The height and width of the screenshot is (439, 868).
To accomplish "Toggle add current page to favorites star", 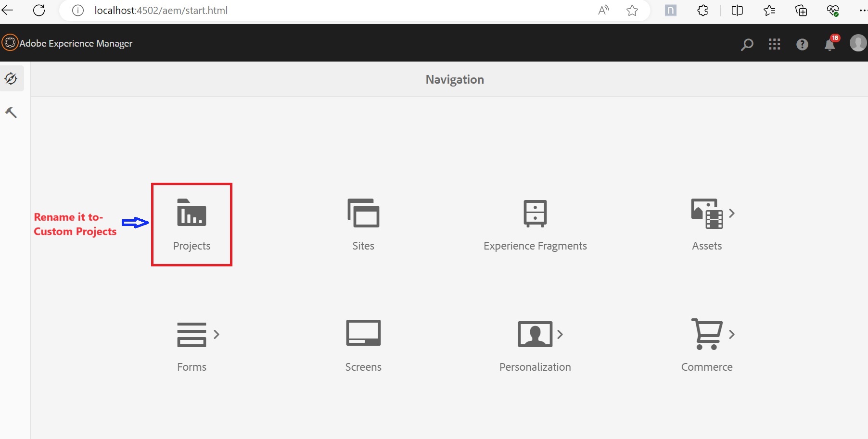I will (x=632, y=10).
